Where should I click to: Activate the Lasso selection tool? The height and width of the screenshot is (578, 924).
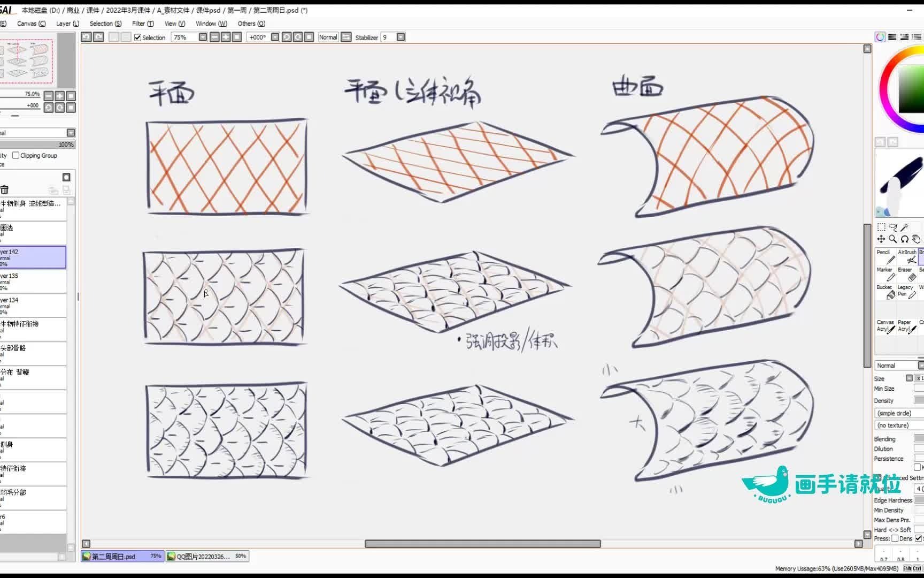pos(892,227)
